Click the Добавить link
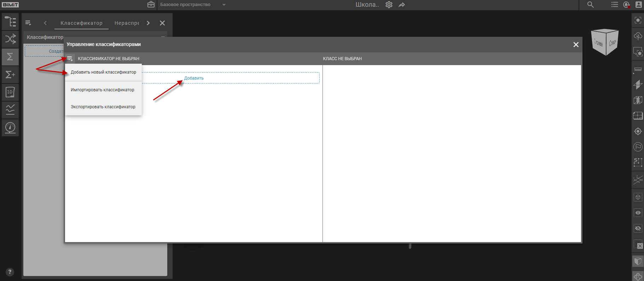The height and width of the screenshot is (281, 644). pyautogui.click(x=194, y=78)
